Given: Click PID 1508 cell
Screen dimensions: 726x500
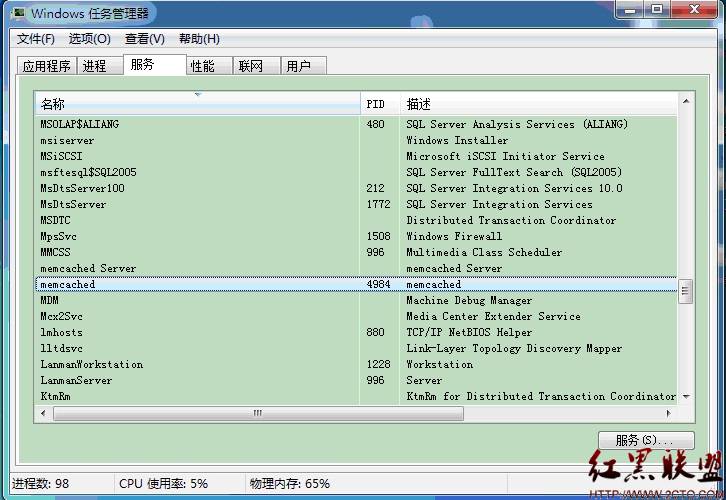Looking at the screenshot, I should pyautogui.click(x=379, y=236).
